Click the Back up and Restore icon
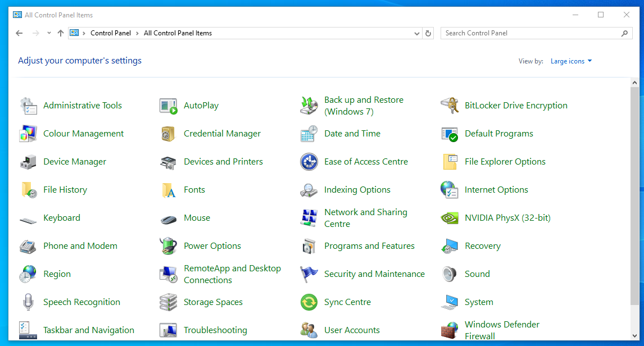Image resolution: width=644 pixels, height=346 pixels. click(309, 106)
